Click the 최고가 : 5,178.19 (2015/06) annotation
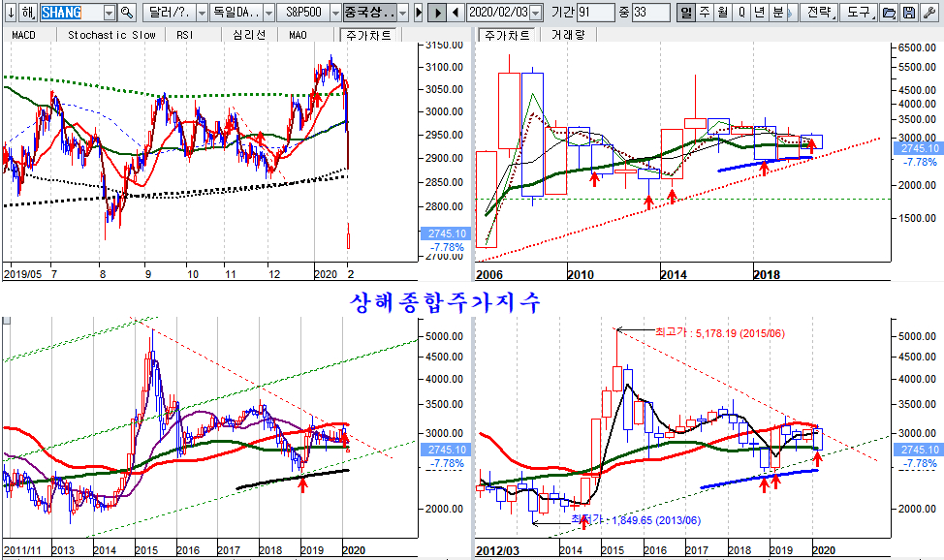944x560 pixels. click(x=719, y=332)
